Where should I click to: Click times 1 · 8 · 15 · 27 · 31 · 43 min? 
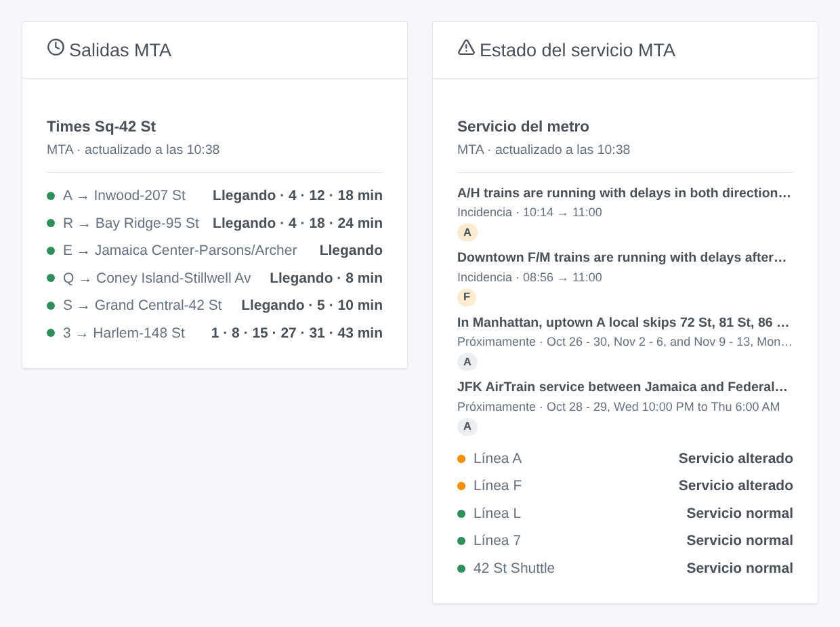point(297,333)
